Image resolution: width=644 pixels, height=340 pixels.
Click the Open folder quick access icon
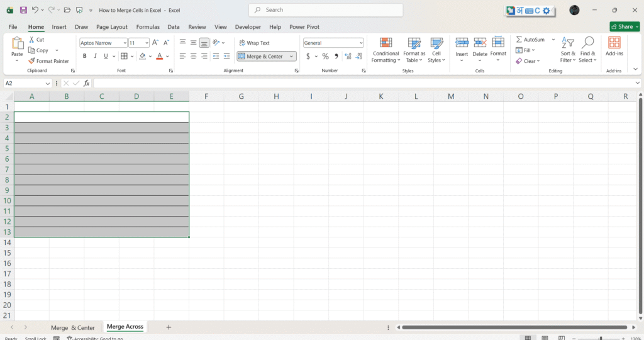[67, 10]
